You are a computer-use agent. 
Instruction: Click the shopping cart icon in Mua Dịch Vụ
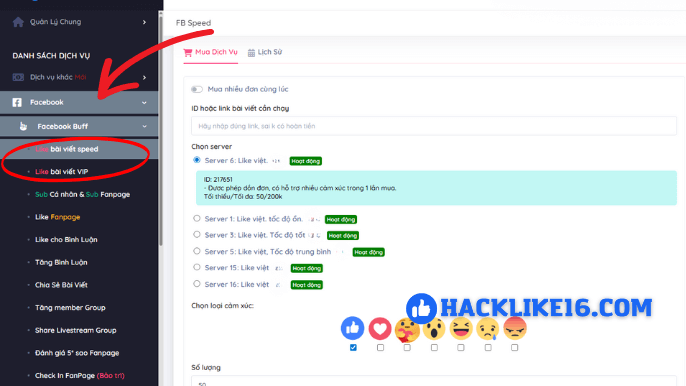pyautogui.click(x=188, y=53)
